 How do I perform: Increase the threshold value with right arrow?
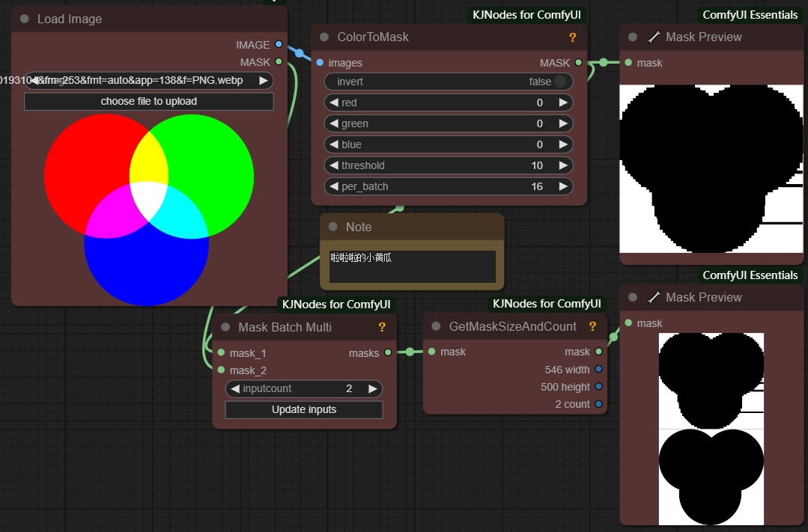(x=563, y=165)
